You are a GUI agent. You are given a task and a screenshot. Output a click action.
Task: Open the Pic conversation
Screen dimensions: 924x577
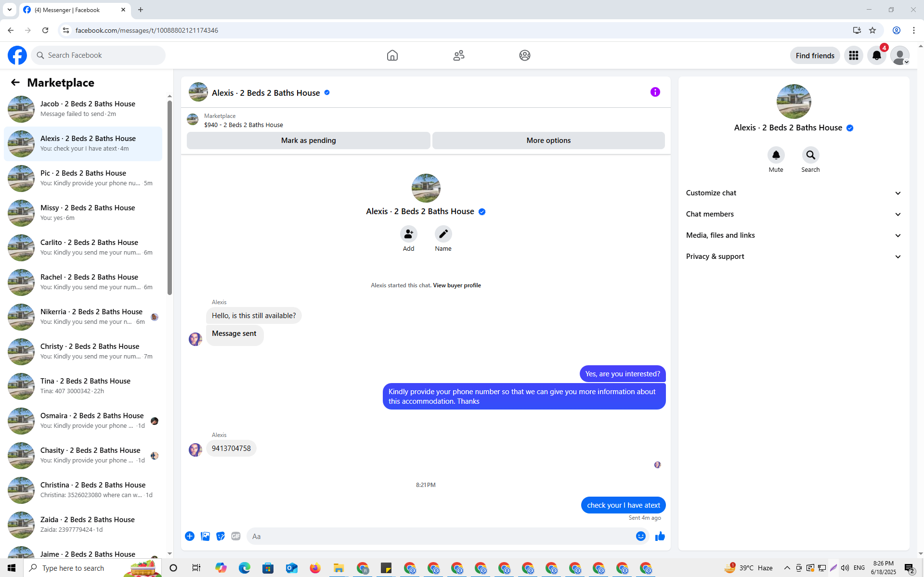point(83,179)
